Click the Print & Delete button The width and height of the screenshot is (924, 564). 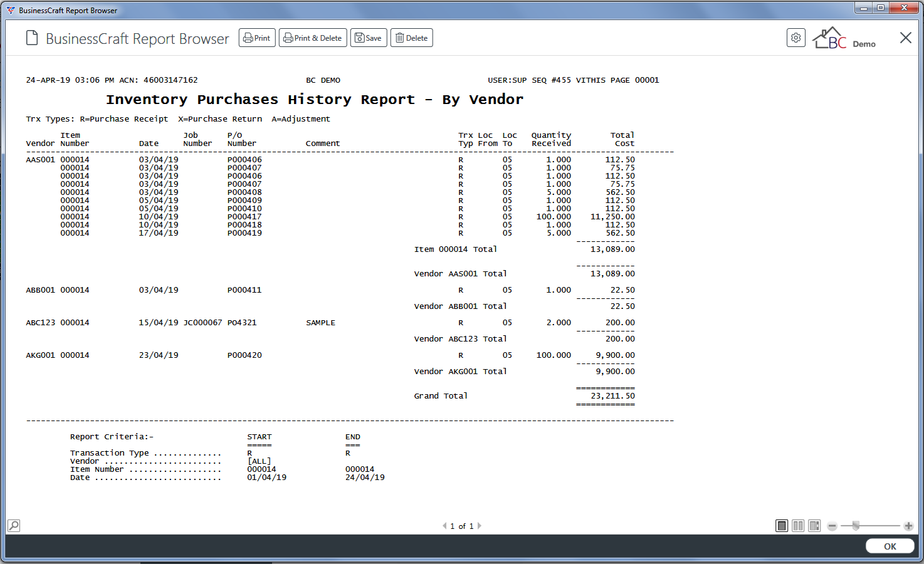pyautogui.click(x=313, y=38)
